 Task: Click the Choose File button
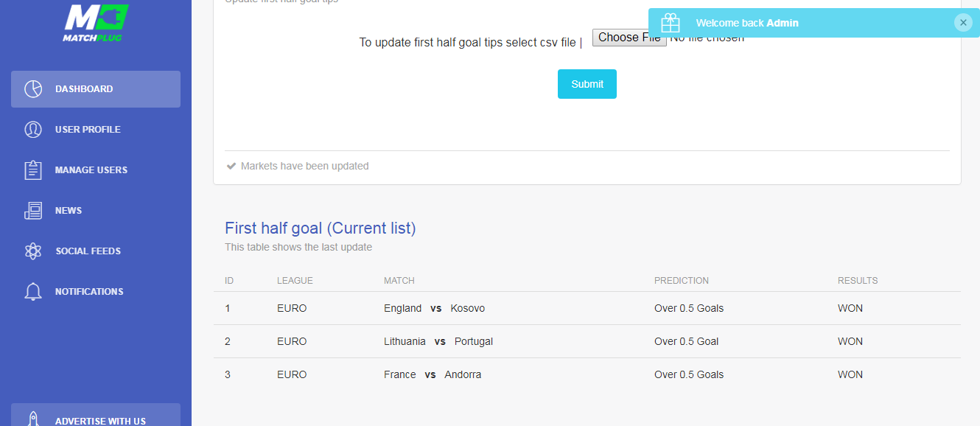tap(629, 37)
